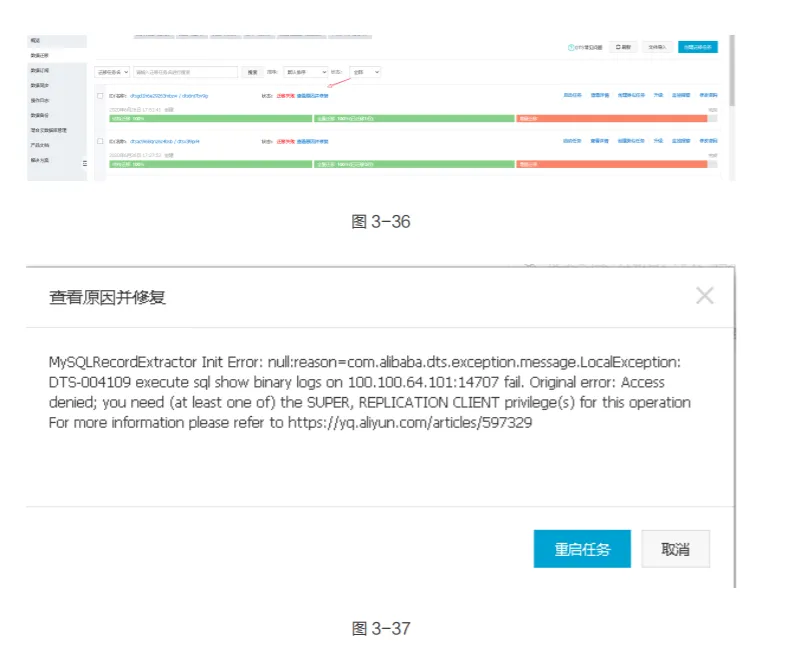792x653 pixels.
Task: Open the 排序 default sort dropdown
Action: [x=306, y=72]
